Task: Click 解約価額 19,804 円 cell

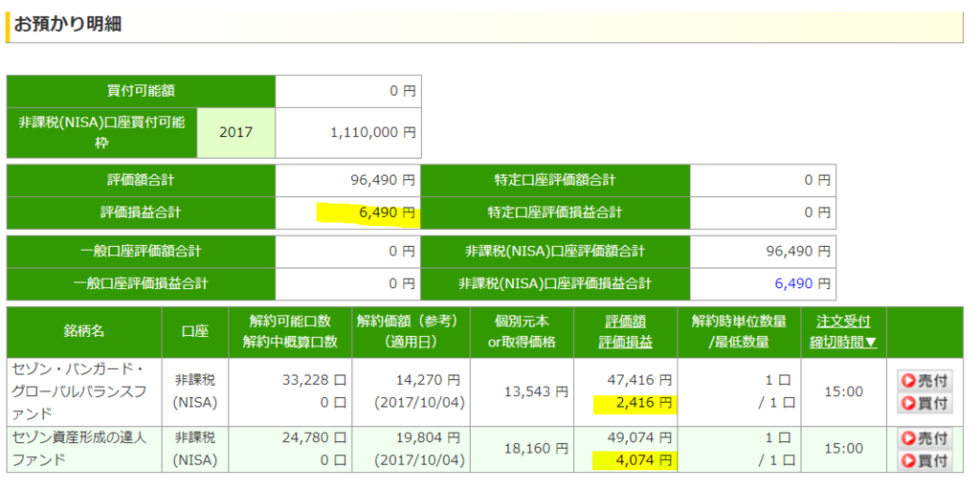Action: pos(429,436)
